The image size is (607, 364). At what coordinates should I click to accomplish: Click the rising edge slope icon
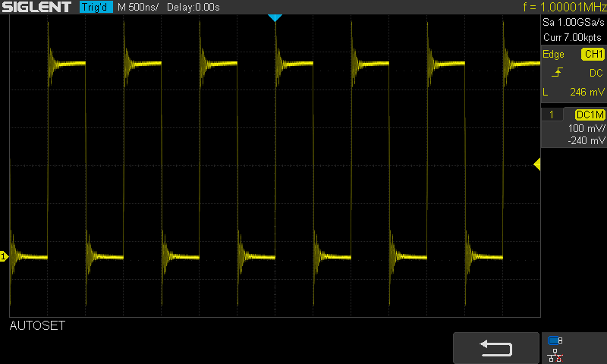558,73
